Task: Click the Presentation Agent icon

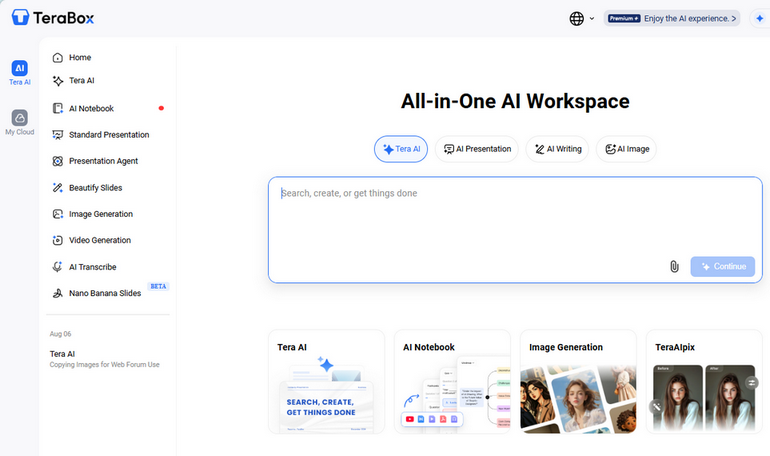Action: (x=57, y=161)
